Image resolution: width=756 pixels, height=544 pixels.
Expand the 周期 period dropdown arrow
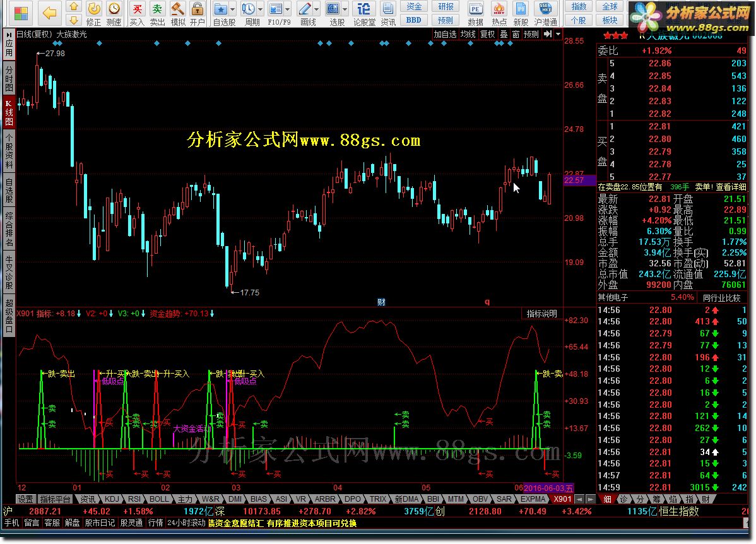tap(261, 9)
